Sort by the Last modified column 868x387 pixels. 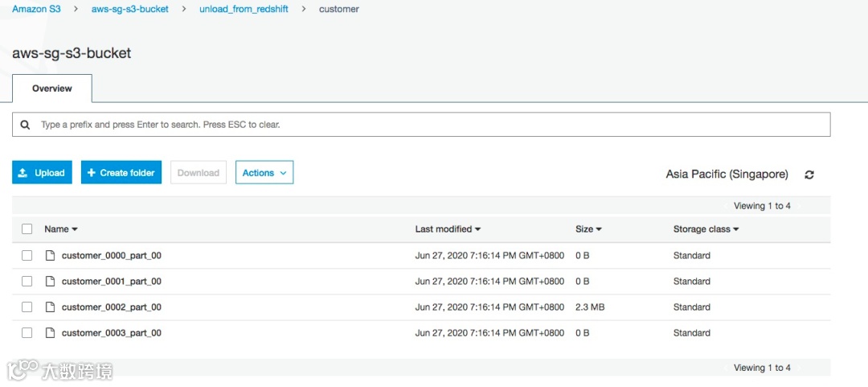click(448, 229)
